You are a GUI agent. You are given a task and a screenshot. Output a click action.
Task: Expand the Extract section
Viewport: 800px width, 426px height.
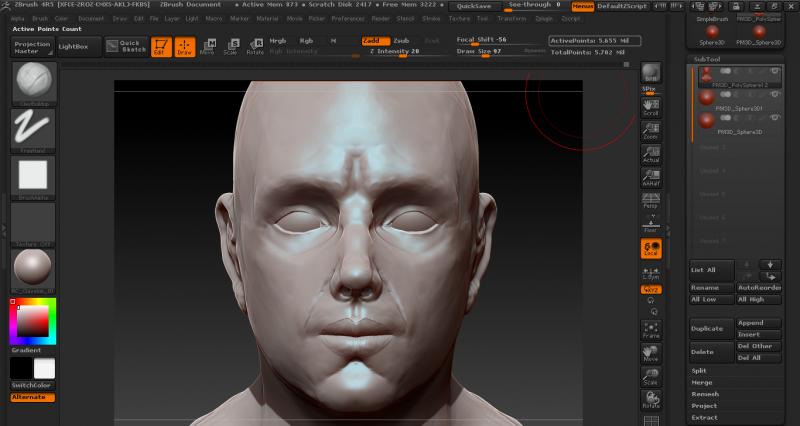(x=704, y=417)
